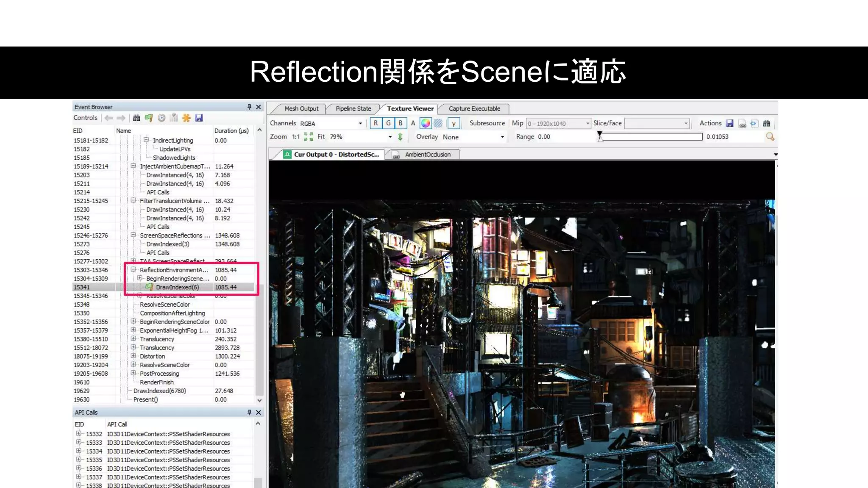Click the binoculars icon in Actions toolbar
868x488 pixels.
[x=767, y=123]
